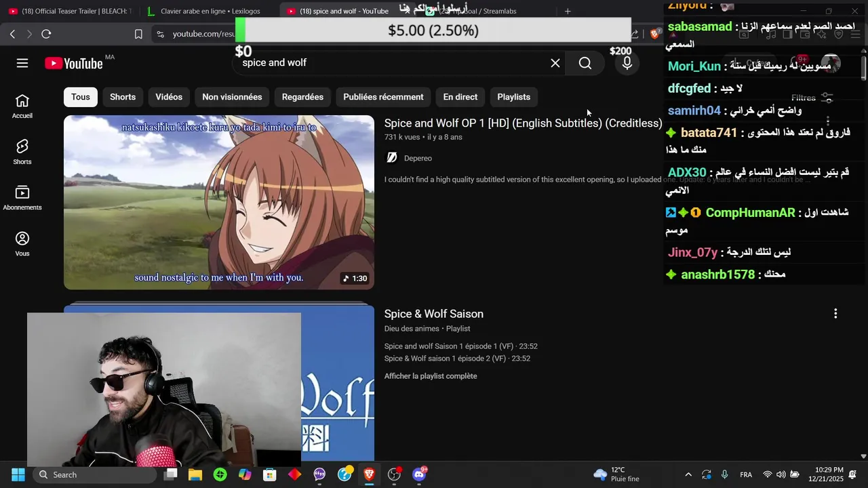Select the En direct filter chip
Image resolution: width=868 pixels, height=488 pixels.
[x=460, y=97]
